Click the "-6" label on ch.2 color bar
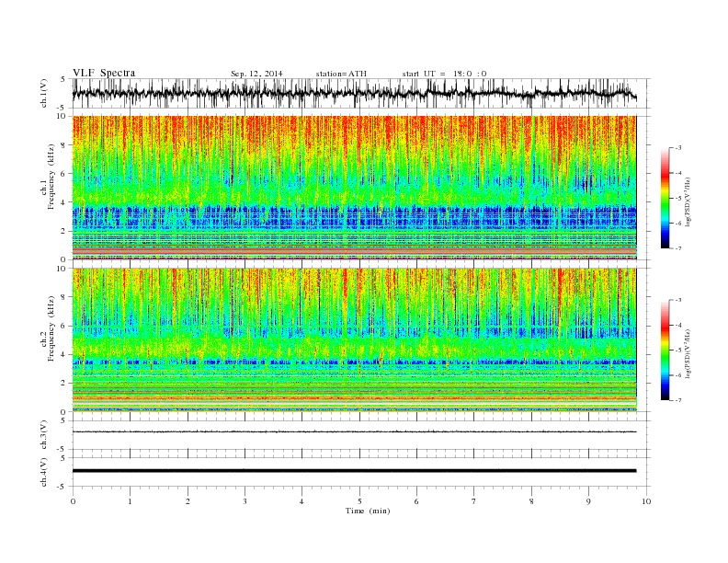The width and height of the screenshot is (728, 563). pyautogui.click(x=677, y=375)
